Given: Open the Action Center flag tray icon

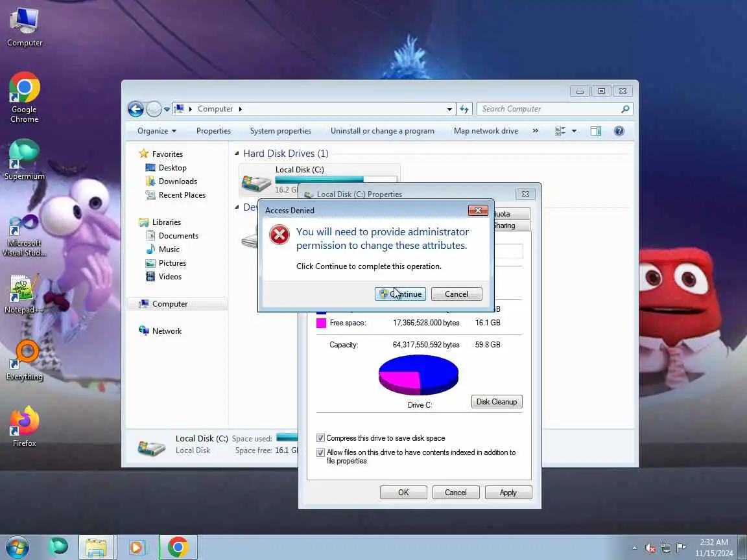Looking at the screenshot, I should click(682, 548).
